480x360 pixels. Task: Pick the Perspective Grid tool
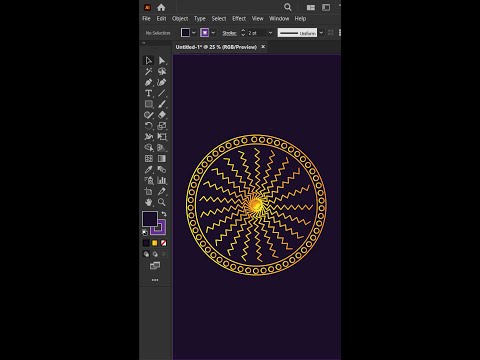(162, 148)
